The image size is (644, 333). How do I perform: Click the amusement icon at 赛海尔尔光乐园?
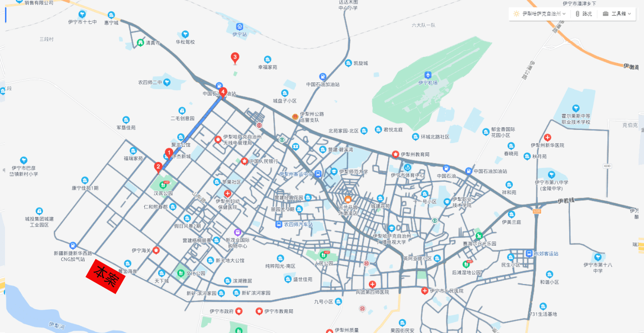coord(479,235)
